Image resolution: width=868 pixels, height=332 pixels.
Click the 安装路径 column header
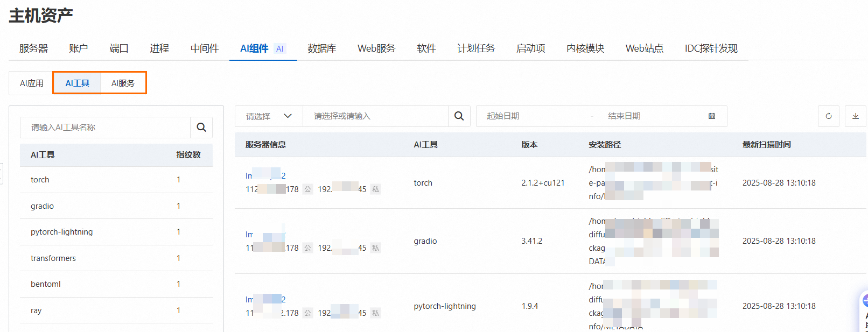605,145
